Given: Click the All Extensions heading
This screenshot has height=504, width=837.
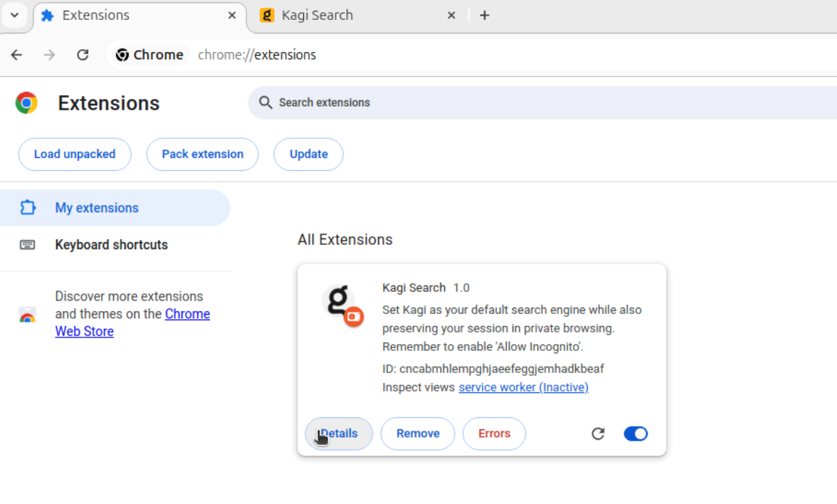Looking at the screenshot, I should [x=344, y=240].
